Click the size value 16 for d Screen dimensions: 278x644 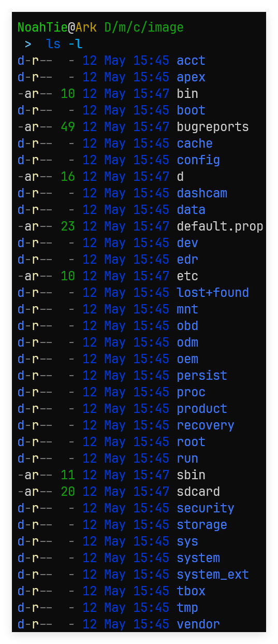68,177
